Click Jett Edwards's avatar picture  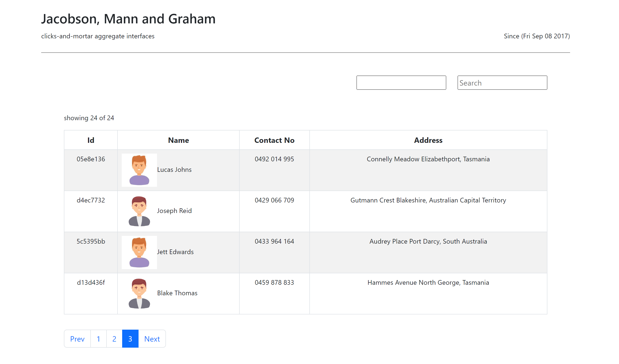(x=139, y=252)
